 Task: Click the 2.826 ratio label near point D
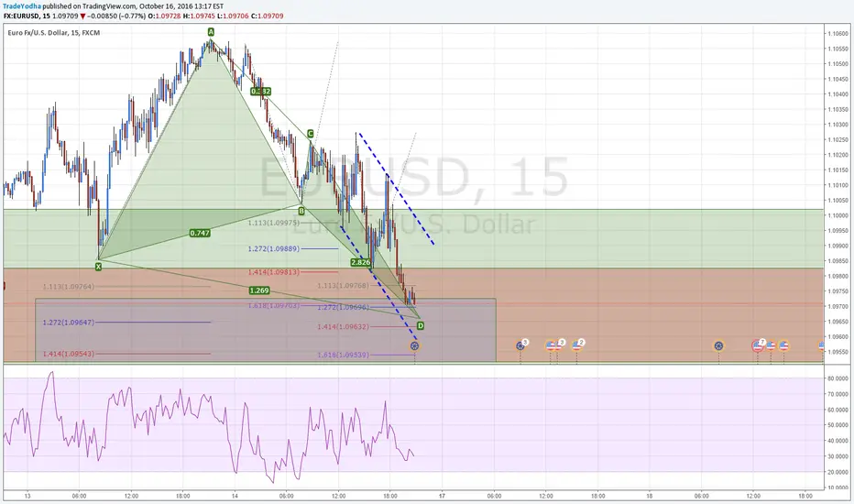pyautogui.click(x=360, y=262)
